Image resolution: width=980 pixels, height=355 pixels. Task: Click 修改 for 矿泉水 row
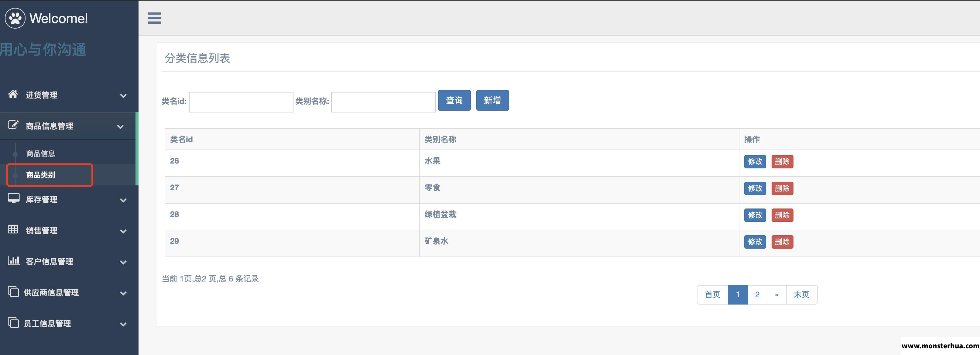(x=755, y=242)
